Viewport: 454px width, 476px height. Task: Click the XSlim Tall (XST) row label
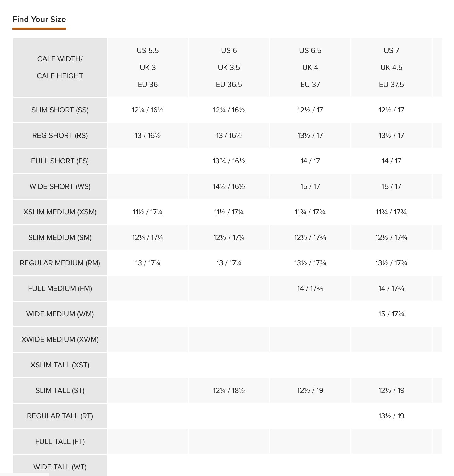coord(60,365)
